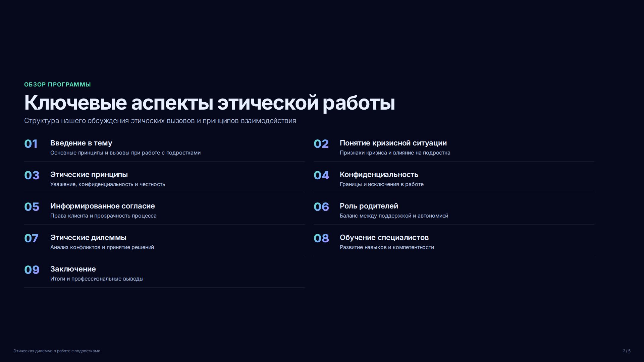The height and width of the screenshot is (362, 644).
Task: Select heading 'Заключение'
Action: [x=73, y=269]
